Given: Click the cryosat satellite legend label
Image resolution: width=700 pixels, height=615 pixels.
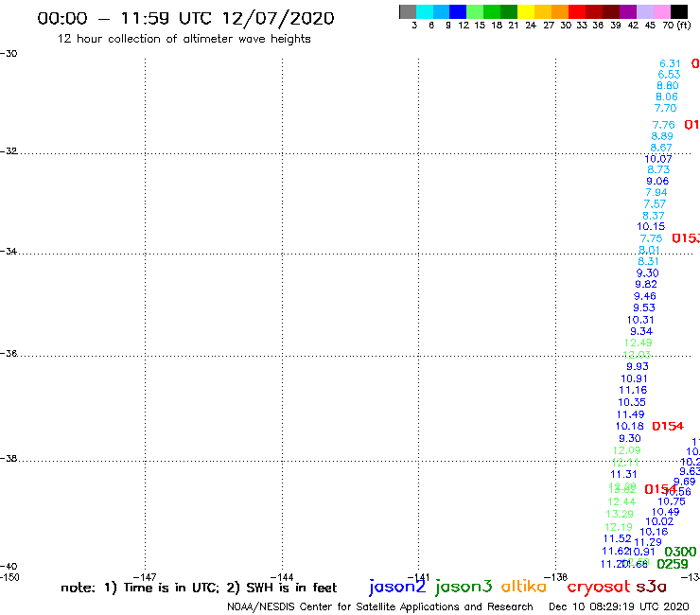Looking at the screenshot, I should point(599,587).
